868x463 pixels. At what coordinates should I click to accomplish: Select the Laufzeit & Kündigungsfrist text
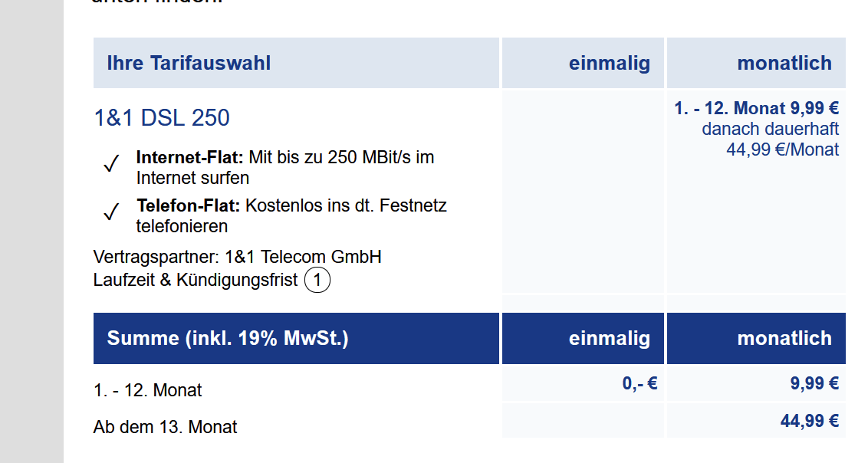[x=196, y=280]
